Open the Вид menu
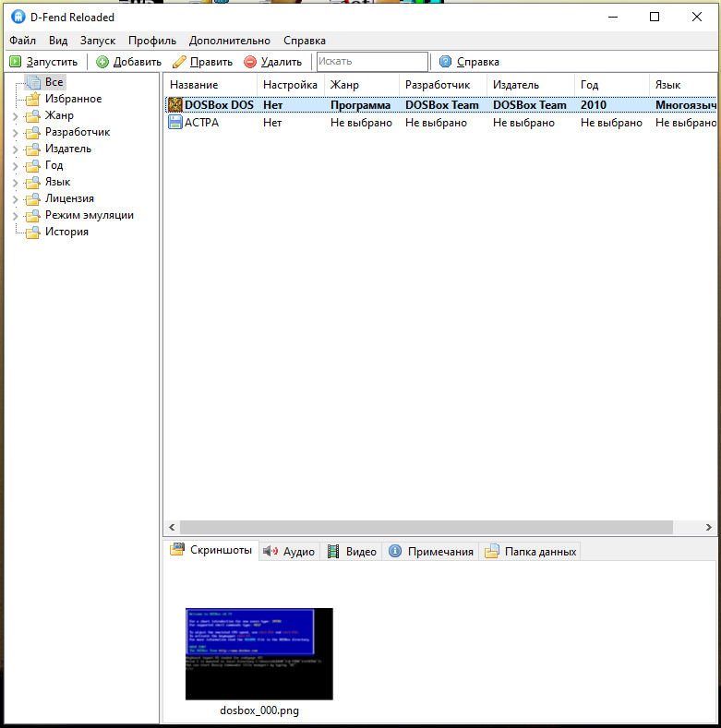The width and height of the screenshot is (721, 728). [x=58, y=41]
